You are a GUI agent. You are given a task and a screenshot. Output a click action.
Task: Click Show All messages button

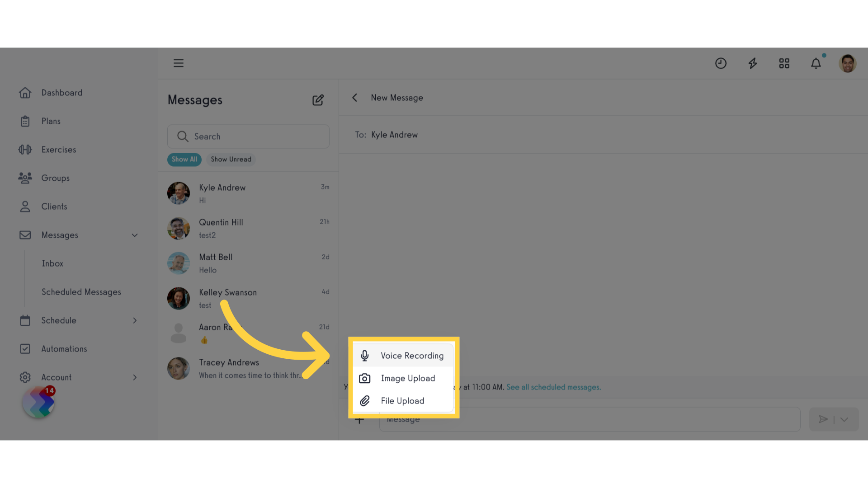(184, 159)
